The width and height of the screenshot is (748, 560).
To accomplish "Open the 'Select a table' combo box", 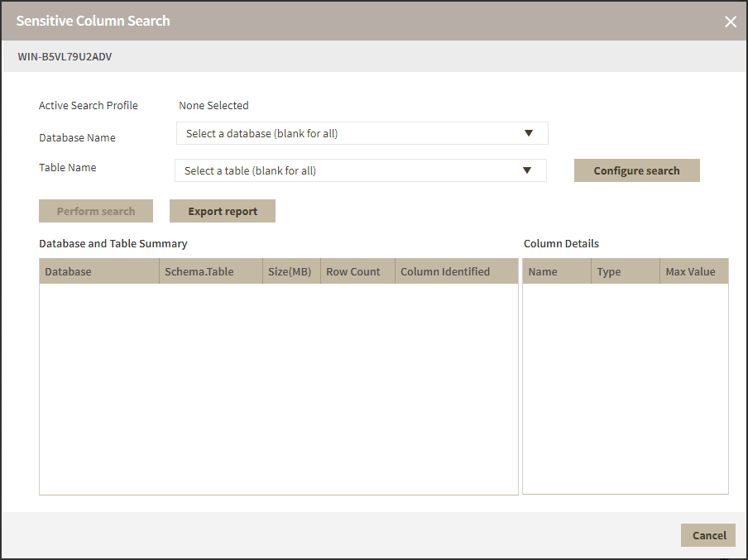I will click(346, 170).
